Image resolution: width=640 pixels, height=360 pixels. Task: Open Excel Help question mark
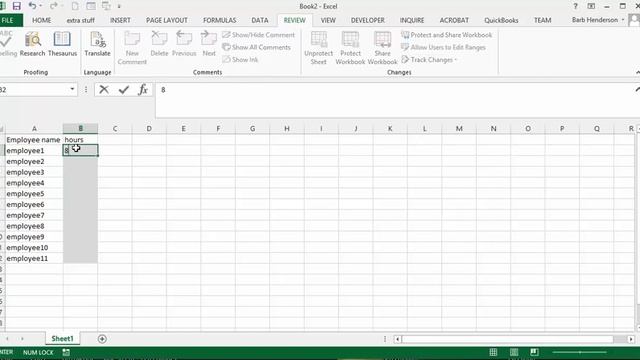point(576,6)
